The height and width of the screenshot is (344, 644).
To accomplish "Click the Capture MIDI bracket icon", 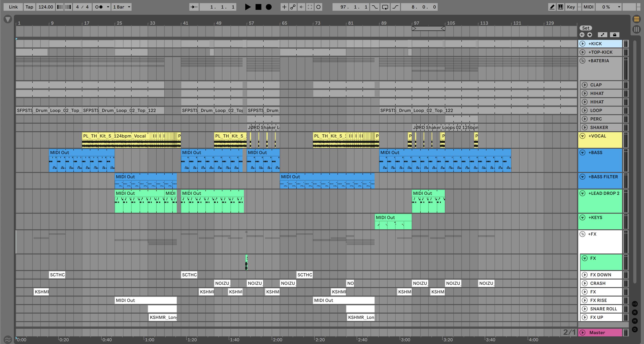I will click(x=310, y=7).
